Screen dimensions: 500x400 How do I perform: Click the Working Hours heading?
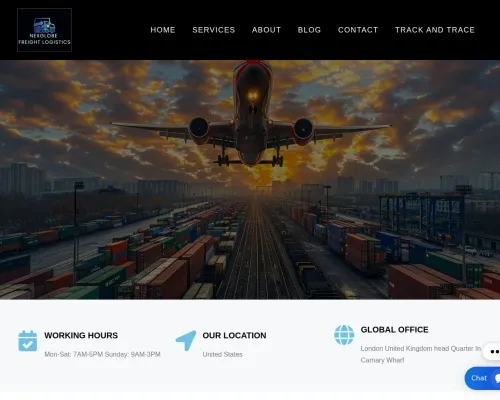point(81,335)
